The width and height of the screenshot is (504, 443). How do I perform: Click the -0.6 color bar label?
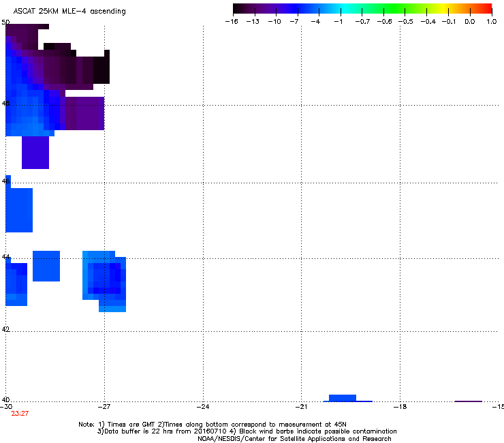tap(384, 22)
